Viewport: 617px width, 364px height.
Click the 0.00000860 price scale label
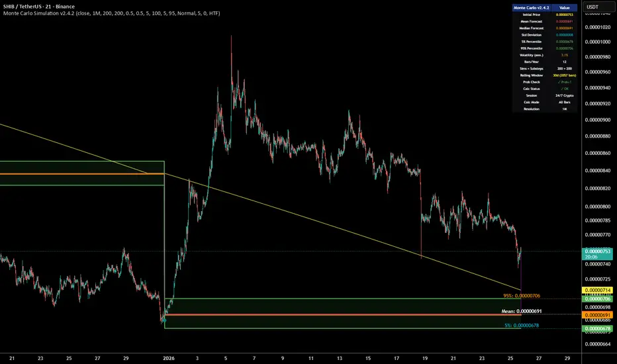[x=597, y=153]
